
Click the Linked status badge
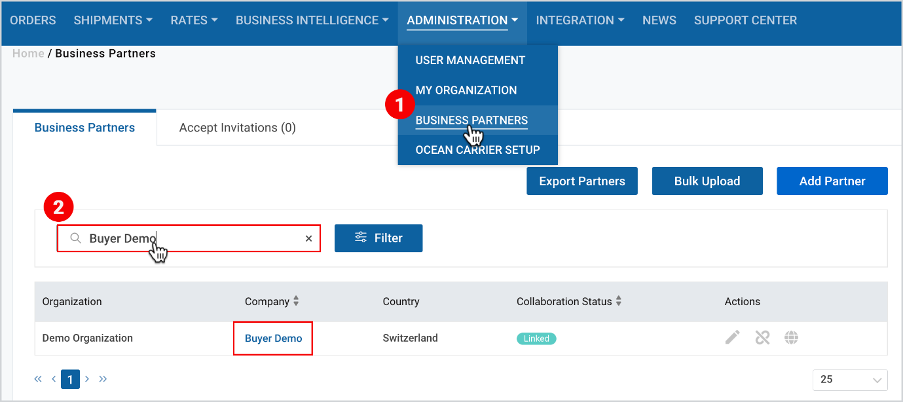click(x=536, y=339)
